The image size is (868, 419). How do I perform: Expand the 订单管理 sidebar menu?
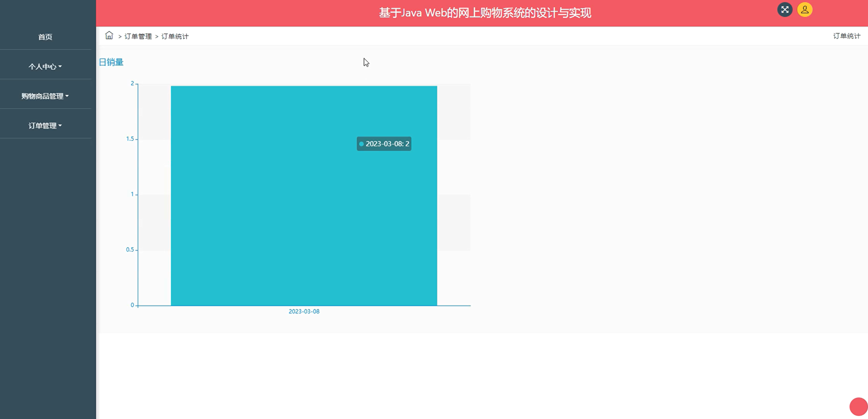[45, 126]
